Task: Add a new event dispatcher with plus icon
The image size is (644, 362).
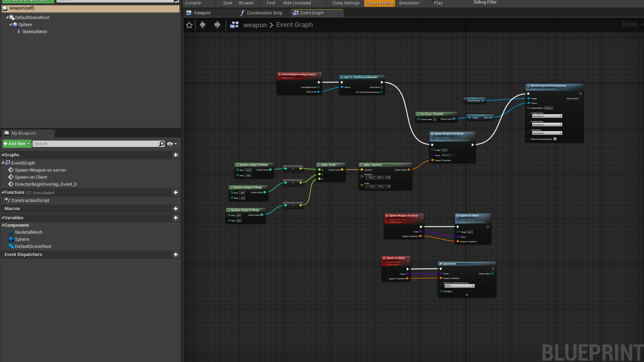Action: 176,255
